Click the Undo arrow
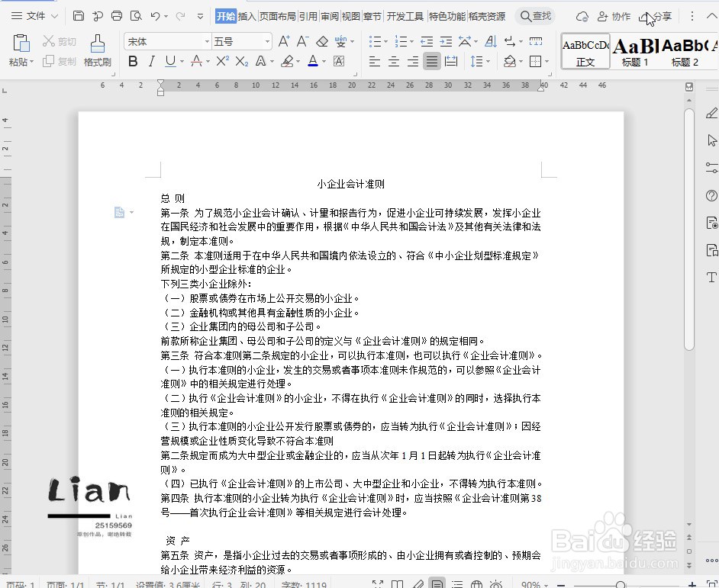This screenshot has width=719, height=588. coord(156,16)
